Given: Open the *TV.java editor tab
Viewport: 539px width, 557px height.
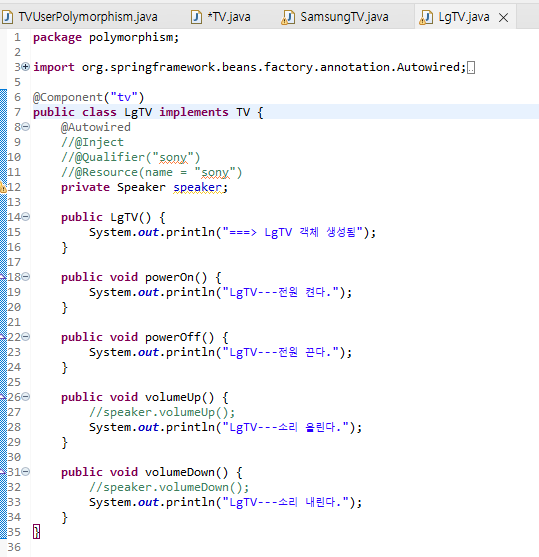Looking at the screenshot, I should tap(221, 17).
